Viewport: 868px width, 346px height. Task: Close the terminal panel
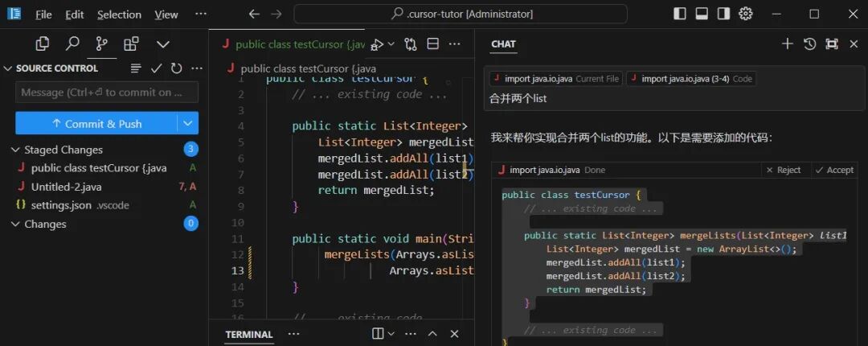point(454,334)
